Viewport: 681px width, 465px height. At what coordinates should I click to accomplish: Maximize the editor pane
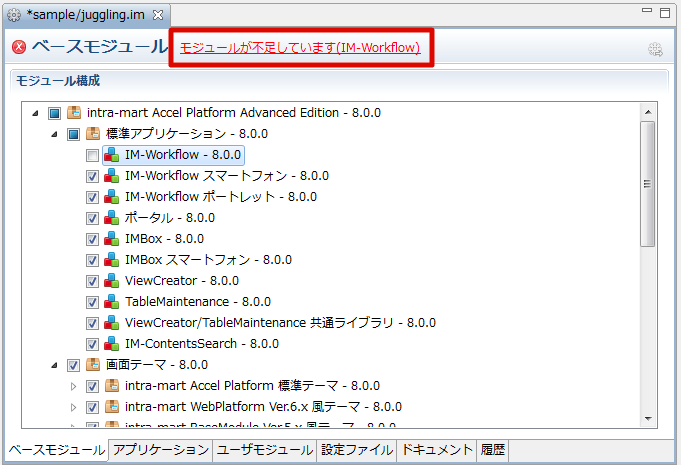point(665,13)
